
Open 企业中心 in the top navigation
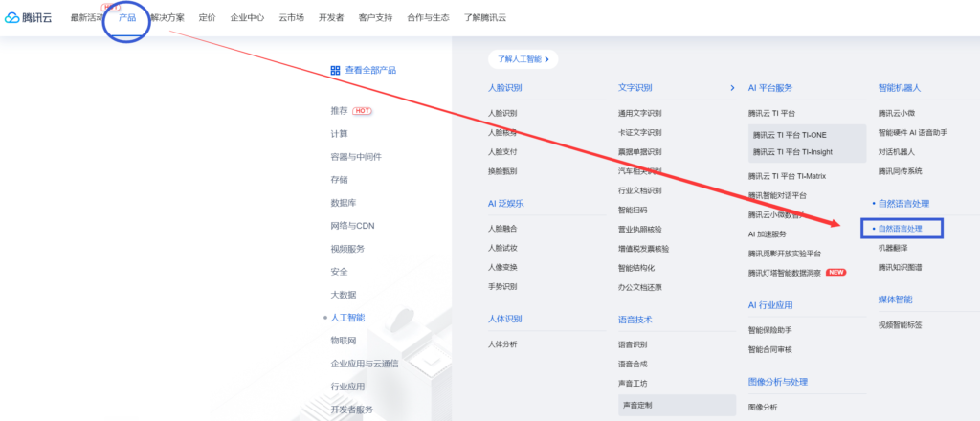[247, 17]
